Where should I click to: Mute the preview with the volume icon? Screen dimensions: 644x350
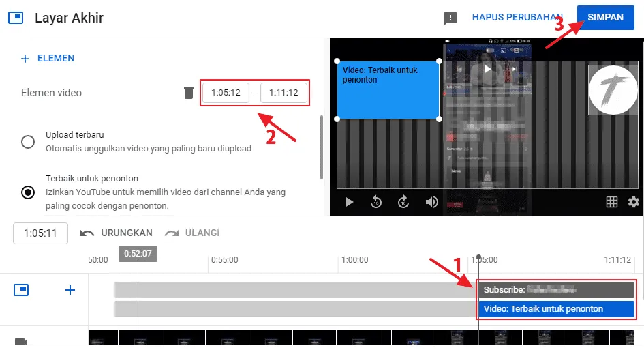point(431,202)
